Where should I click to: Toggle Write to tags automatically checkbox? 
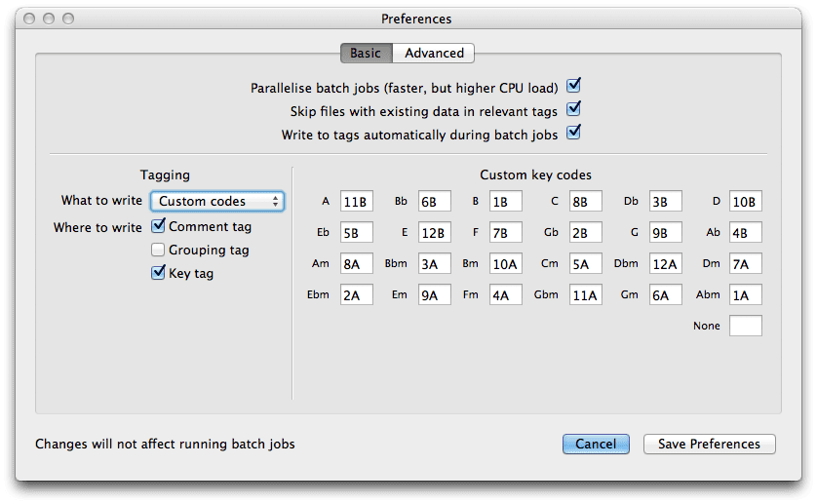coord(574,133)
